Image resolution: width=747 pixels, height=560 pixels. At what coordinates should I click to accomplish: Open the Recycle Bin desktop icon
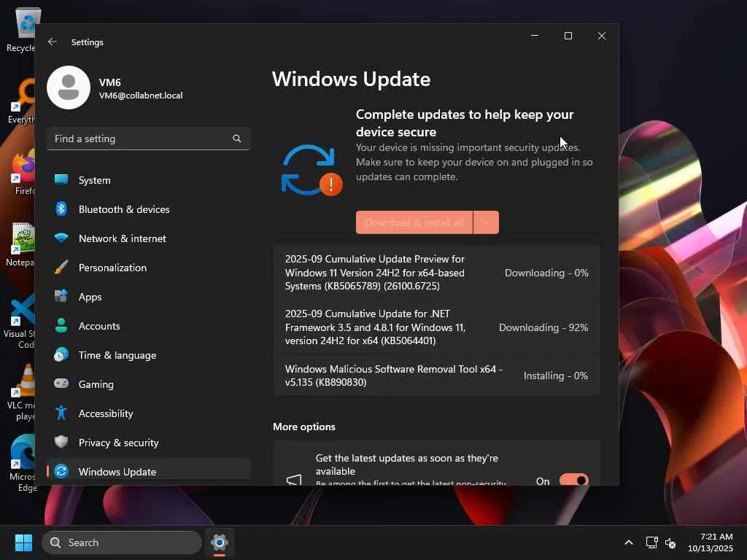[x=21, y=29]
